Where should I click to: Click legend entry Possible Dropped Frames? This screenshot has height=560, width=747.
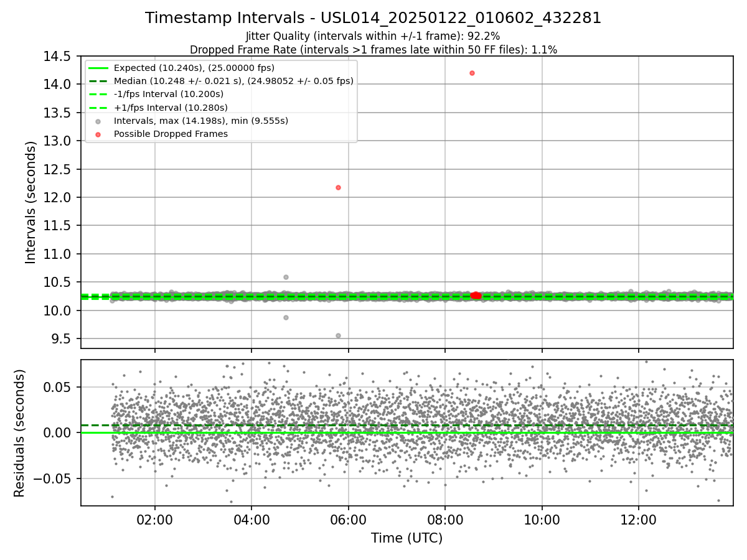tap(171, 134)
